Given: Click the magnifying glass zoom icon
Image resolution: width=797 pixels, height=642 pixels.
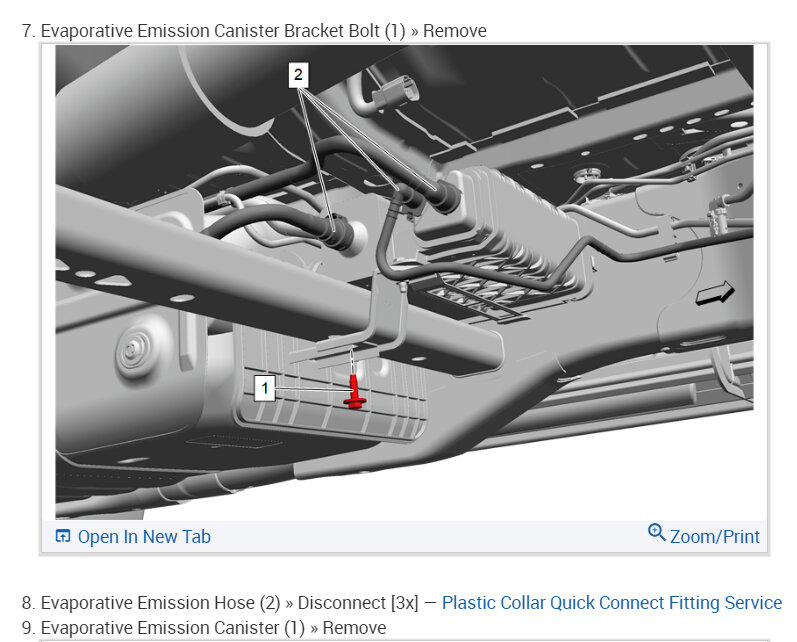Looking at the screenshot, I should (656, 533).
